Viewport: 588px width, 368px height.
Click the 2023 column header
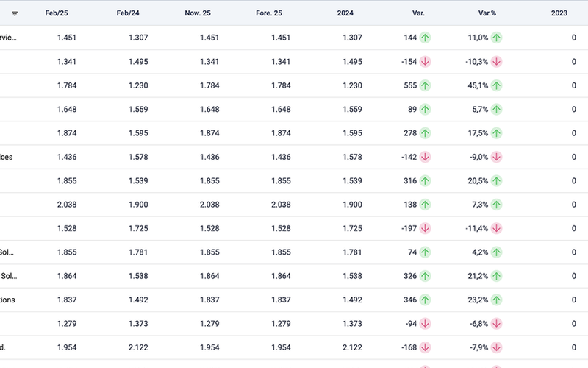558,13
